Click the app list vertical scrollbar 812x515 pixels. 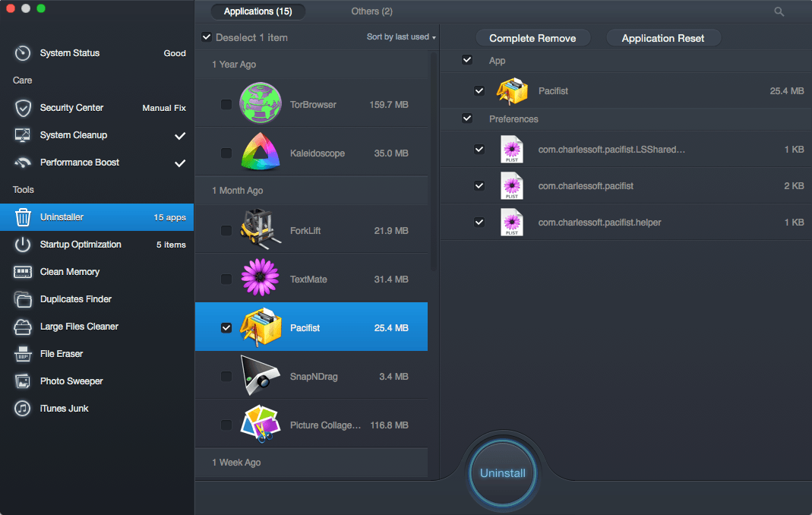pyautogui.click(x=434, y=162)
